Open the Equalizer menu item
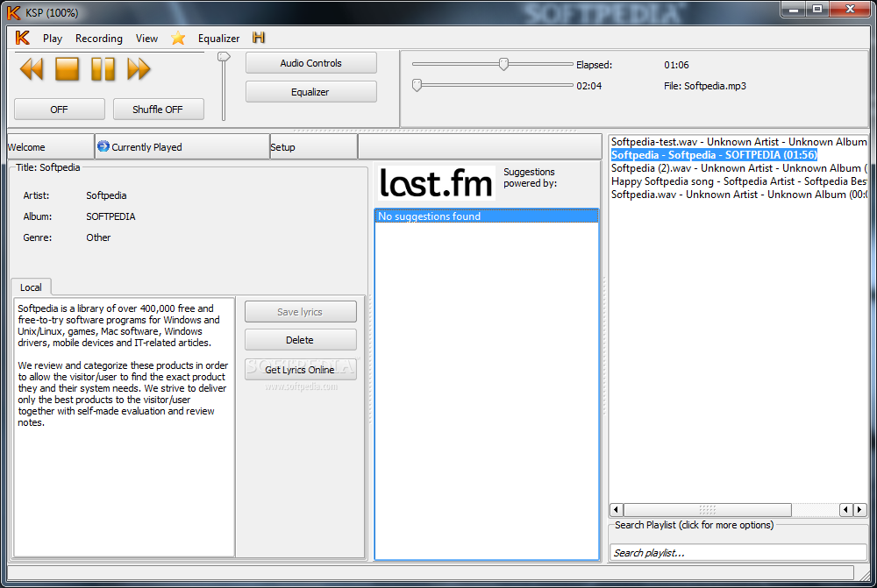This screenshot has height=588, width=877. click(218, 38)
